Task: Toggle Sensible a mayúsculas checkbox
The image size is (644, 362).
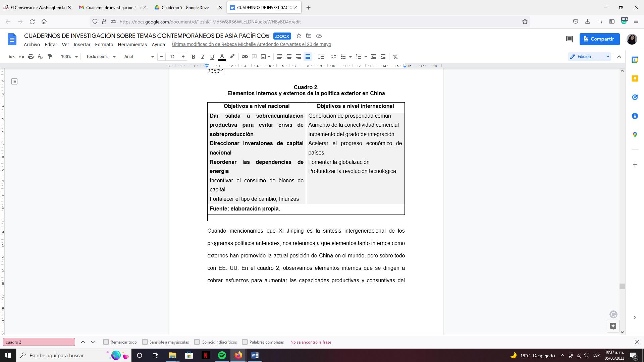Action: point(145,342)
